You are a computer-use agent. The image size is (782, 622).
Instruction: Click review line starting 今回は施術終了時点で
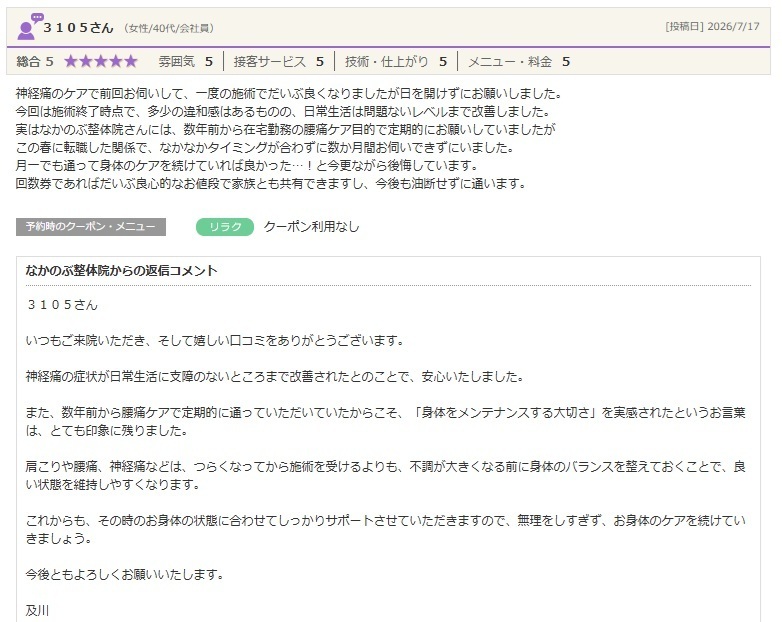(x=283, y=112)
